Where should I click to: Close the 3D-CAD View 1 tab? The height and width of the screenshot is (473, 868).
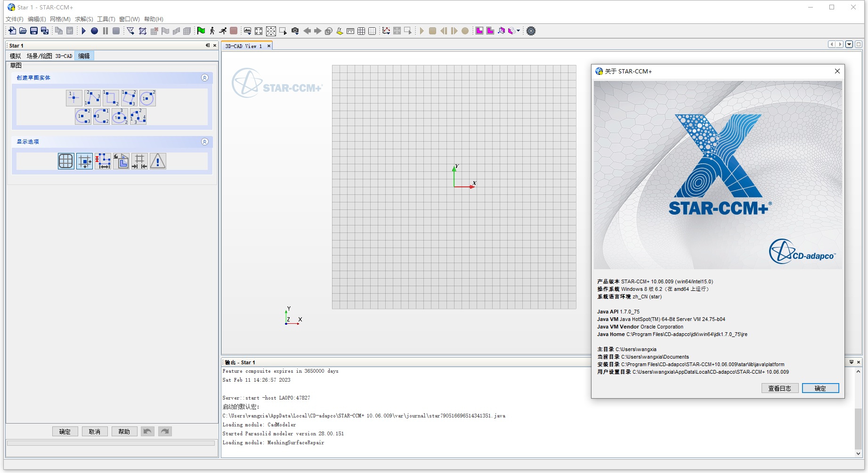(269, 46)
